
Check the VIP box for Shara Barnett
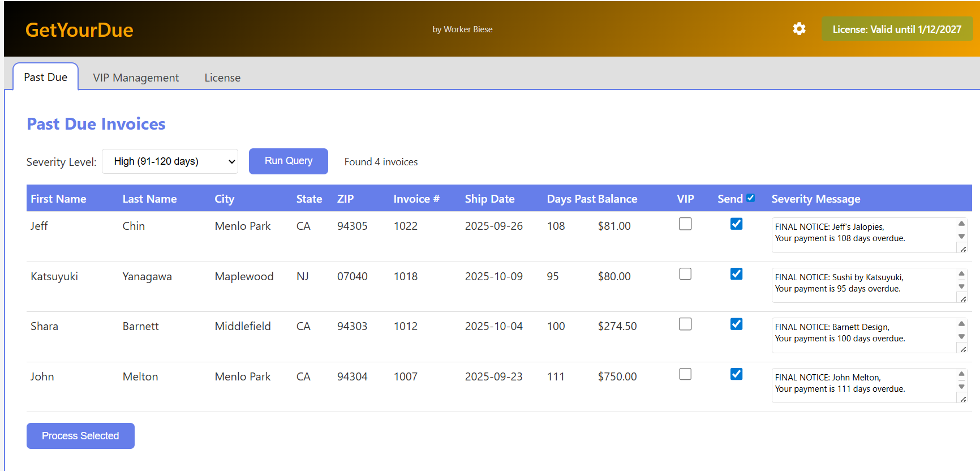(x=685, y=324)
